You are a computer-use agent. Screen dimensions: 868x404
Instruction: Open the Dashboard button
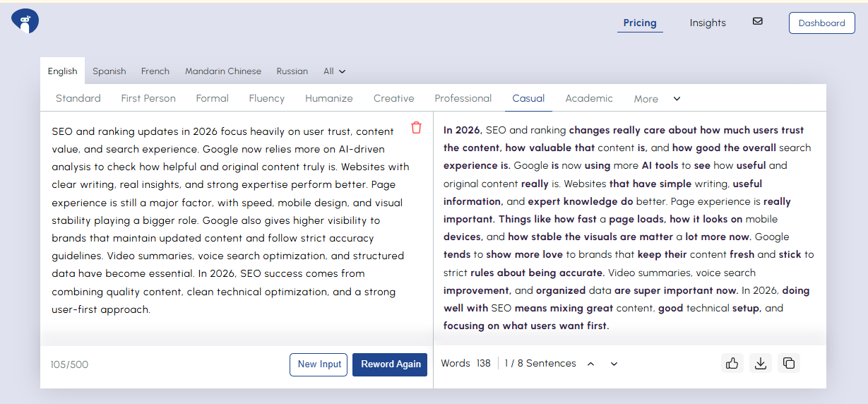(821, 23)
